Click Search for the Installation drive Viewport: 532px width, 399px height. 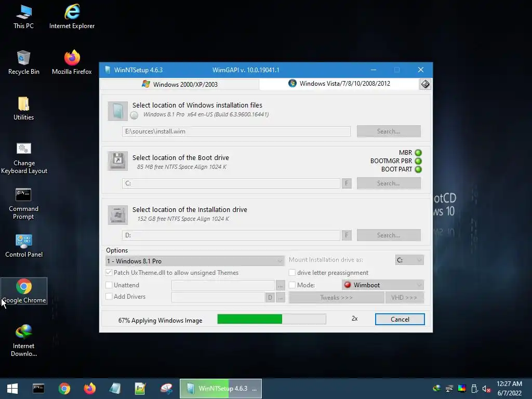coord(389,235)
